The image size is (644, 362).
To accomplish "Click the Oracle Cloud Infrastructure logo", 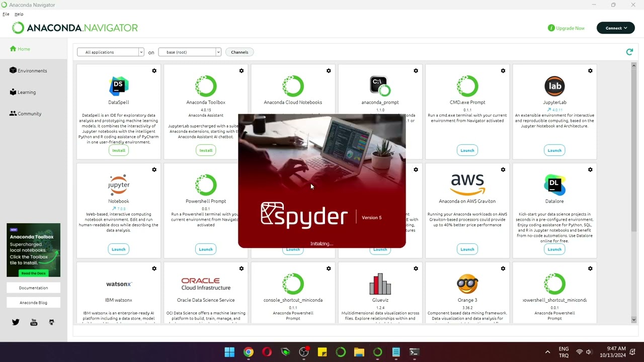I will pos(206,284).
